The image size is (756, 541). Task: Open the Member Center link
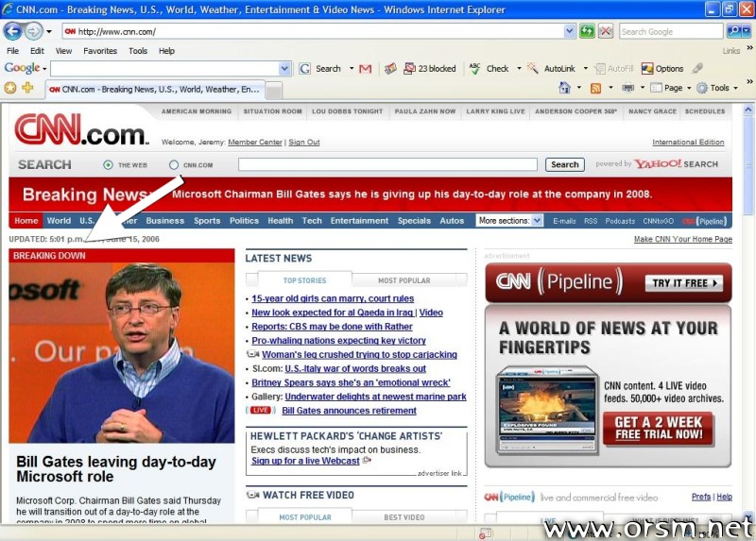coord(255,143)
